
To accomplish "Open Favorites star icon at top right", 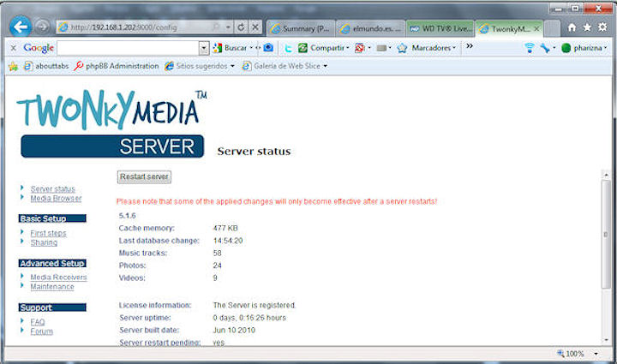I will tap(587, 27).
